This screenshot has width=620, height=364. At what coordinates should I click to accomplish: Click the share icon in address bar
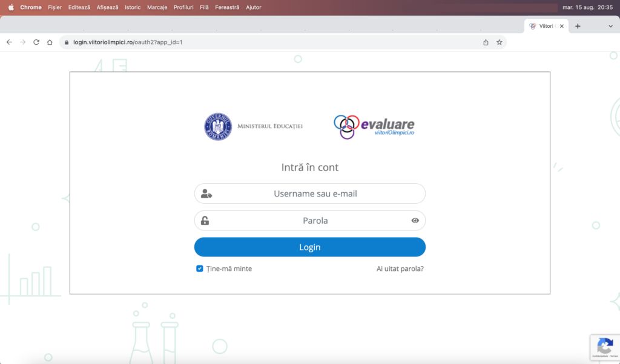[486, 42]
